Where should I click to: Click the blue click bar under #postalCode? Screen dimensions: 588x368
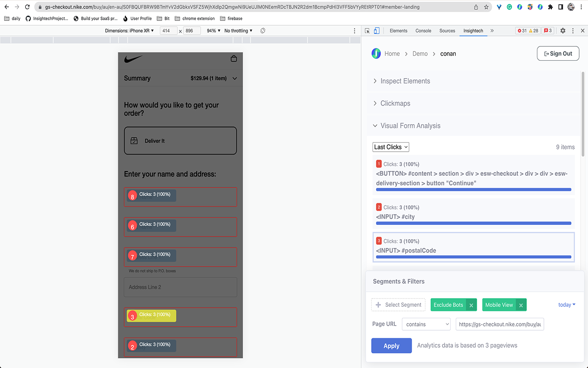[x=473, y=258]
